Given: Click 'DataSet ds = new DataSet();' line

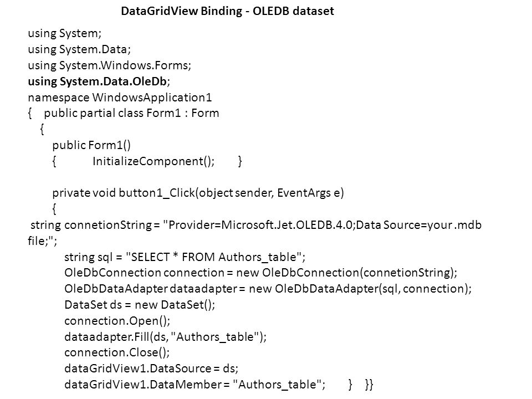Looking at the screenshot, I should (x=140, y=305).
